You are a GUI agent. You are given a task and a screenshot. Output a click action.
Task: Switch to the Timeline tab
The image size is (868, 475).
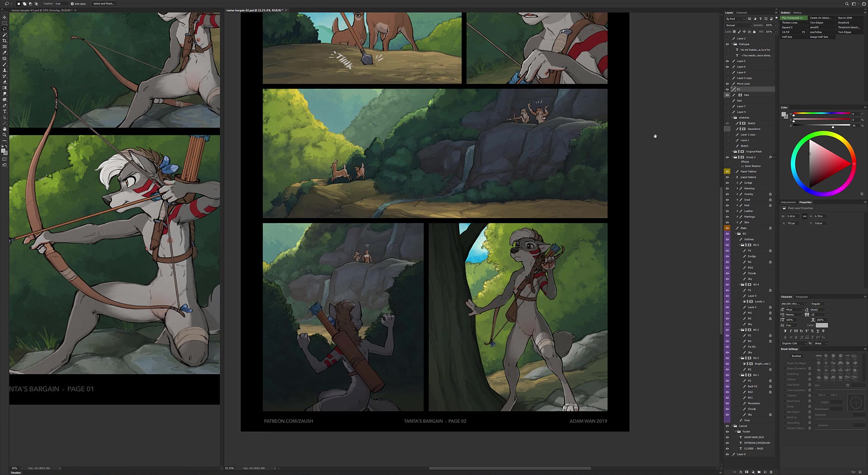click(16, 473)
